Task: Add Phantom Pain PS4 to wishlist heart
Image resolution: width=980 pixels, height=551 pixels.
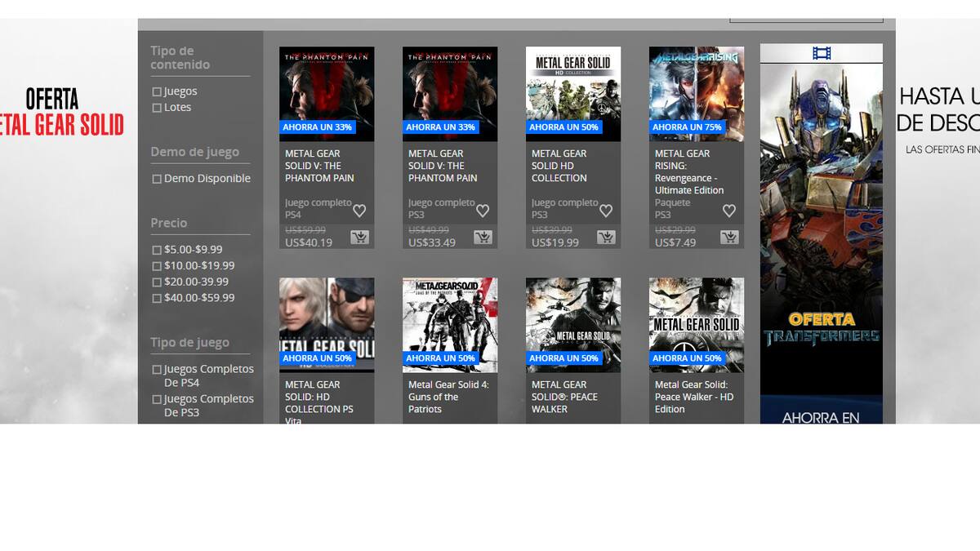Action: point(359,211)
